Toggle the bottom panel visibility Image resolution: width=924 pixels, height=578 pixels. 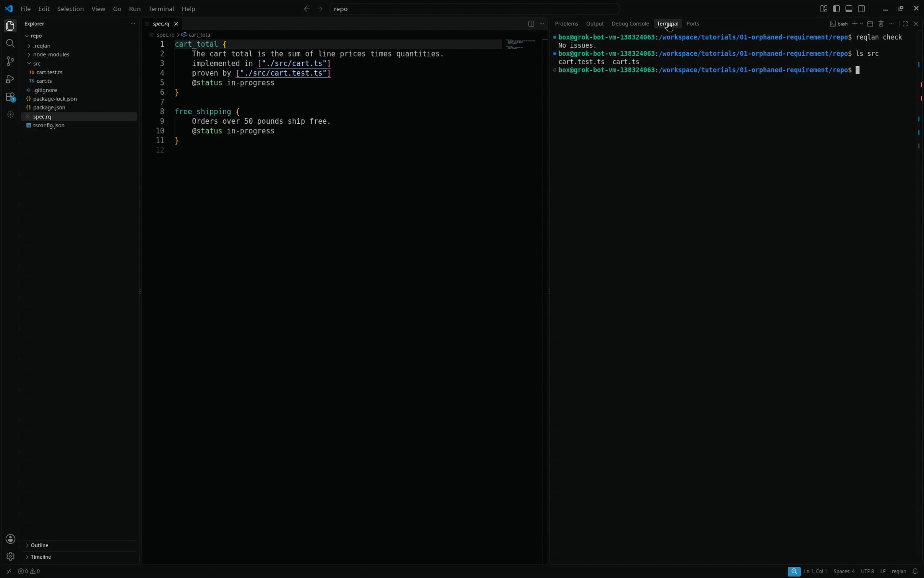tap(849, 9)
